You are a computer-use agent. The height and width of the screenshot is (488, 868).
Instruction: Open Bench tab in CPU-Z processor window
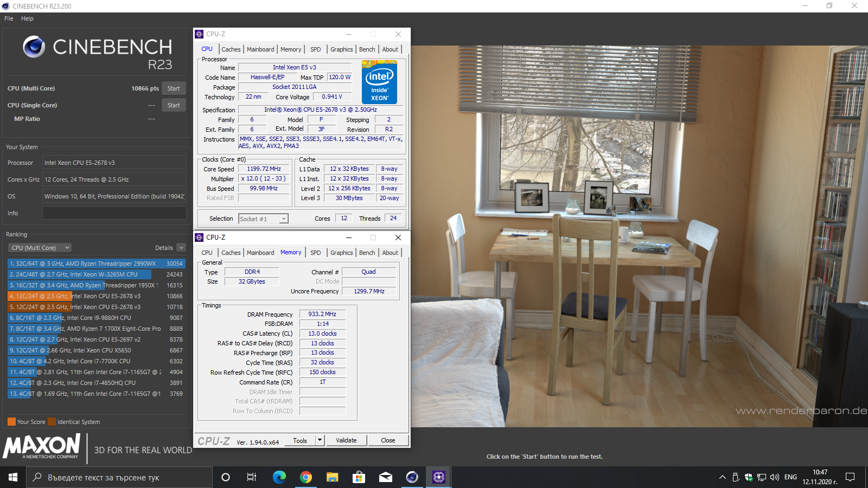click(x=367, y=49)
